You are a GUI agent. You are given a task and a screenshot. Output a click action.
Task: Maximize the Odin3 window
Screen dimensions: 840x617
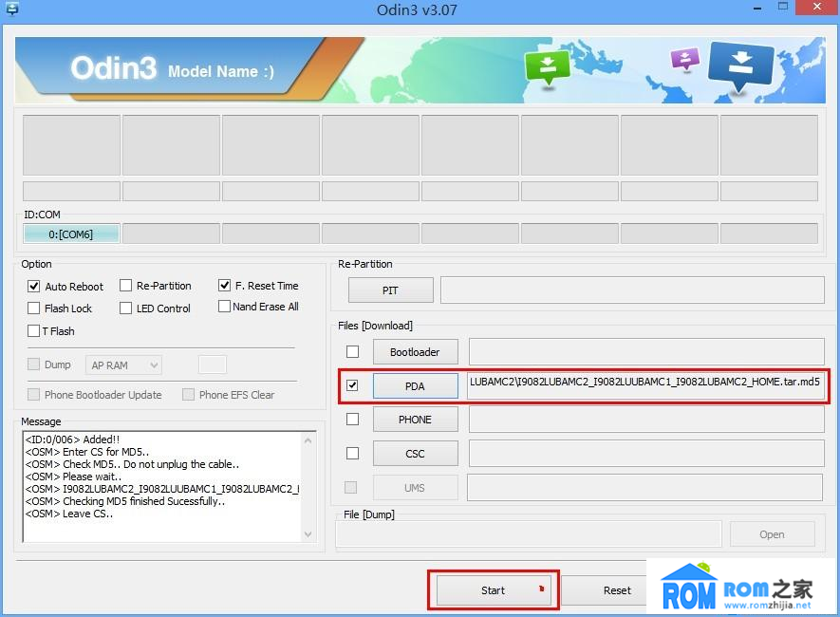pos(783,7)
